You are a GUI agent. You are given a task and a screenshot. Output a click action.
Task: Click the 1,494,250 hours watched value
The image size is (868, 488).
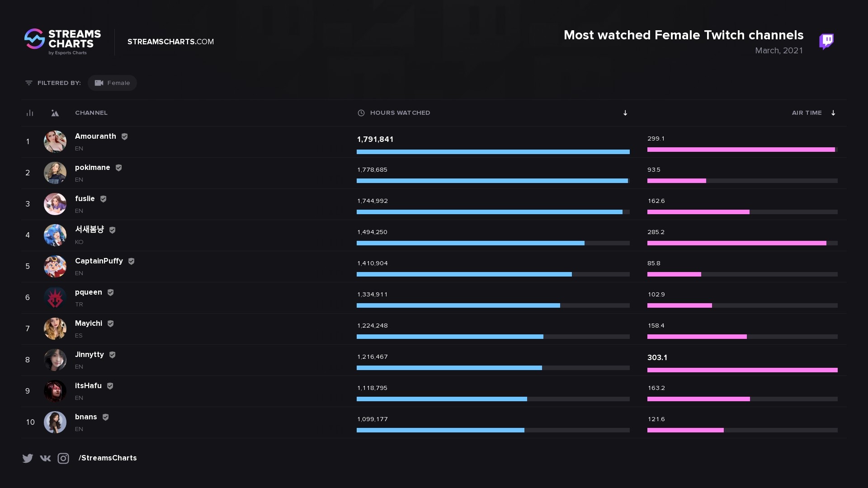[373, 232]
